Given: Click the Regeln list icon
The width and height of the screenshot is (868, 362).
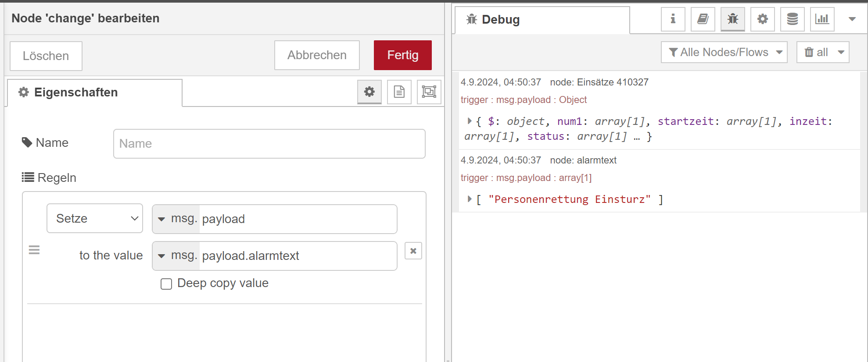Looking at the screenshot, I should coord(28,177).
